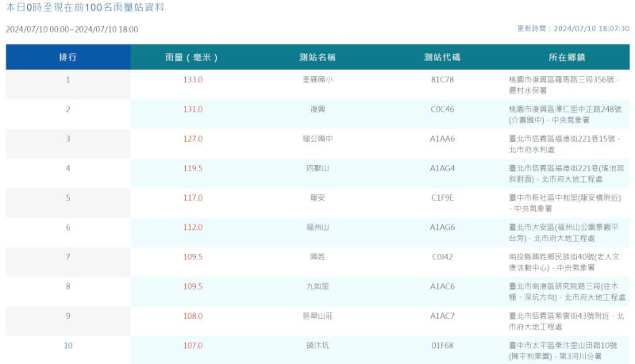Click station name 奎輝國小
The image size is (635, 364).
[x=317, y=79]
